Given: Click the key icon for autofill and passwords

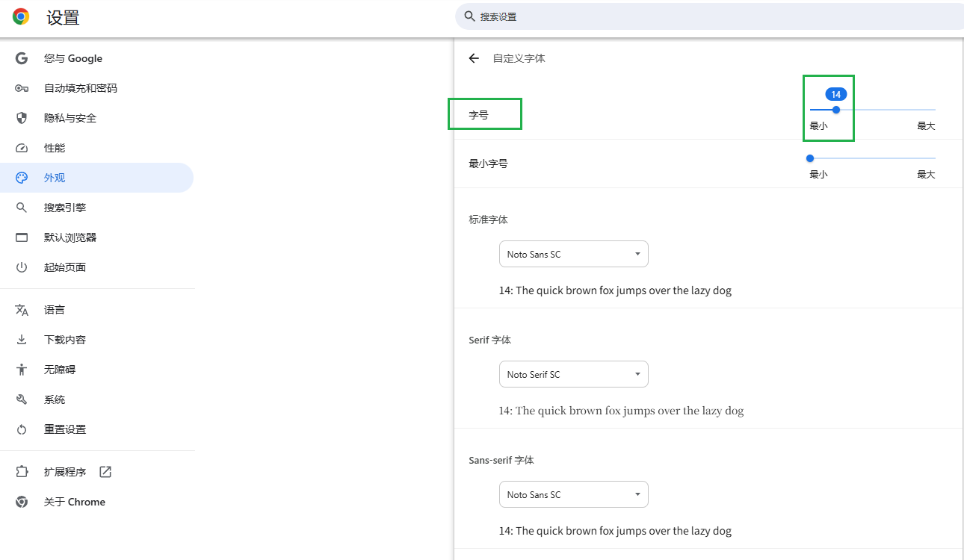Looking at the screenshot, I should click(22, 88).
